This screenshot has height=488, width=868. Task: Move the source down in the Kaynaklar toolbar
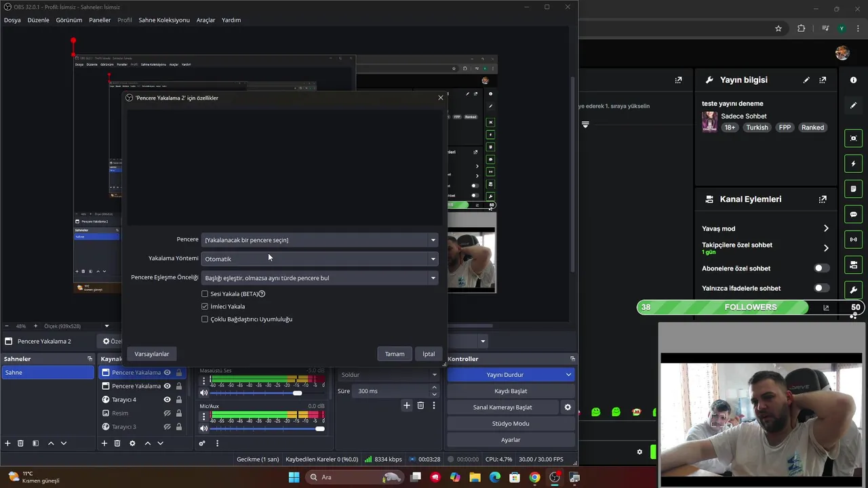click(x=161, y=443)
